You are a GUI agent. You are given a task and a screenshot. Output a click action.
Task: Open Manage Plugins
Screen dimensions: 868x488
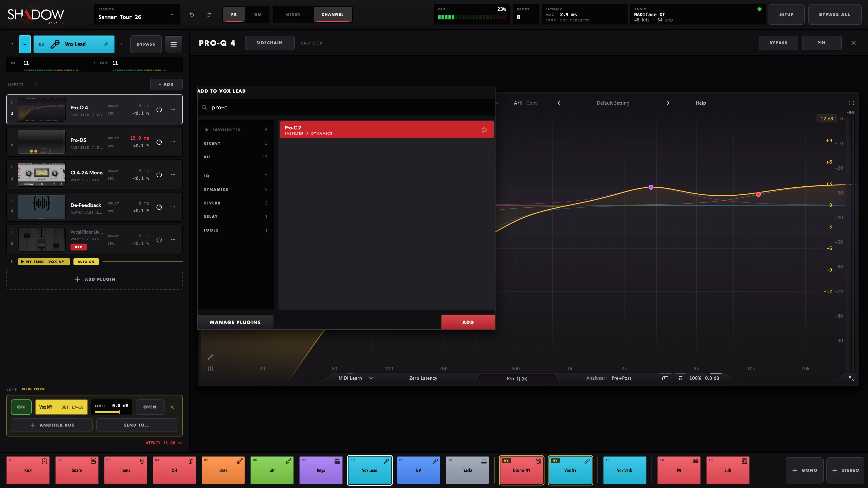(x=235, y=322)
